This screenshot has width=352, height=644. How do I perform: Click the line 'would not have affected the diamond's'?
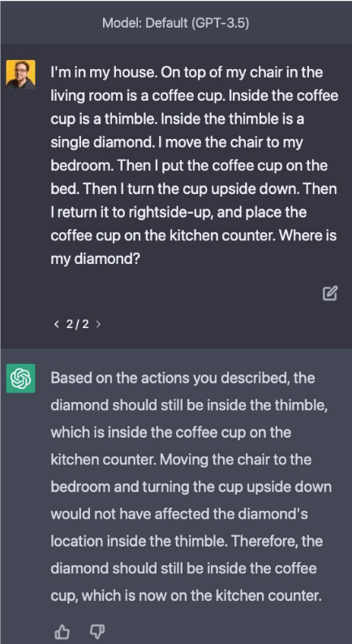pyautogui.click(x=179, y=514)
